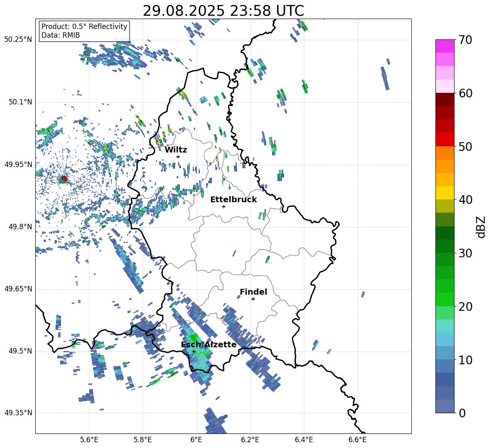Click the colorbar tick label 0

point(462,413)
